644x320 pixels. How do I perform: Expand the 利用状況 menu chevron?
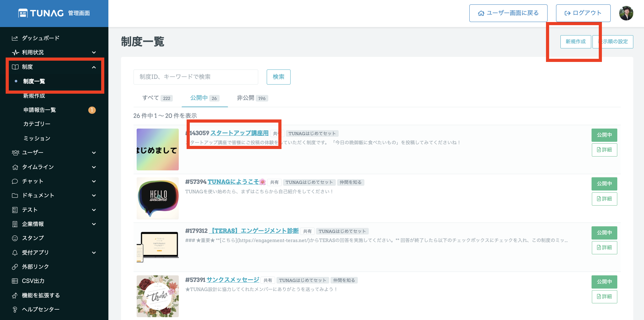[94, 52]
